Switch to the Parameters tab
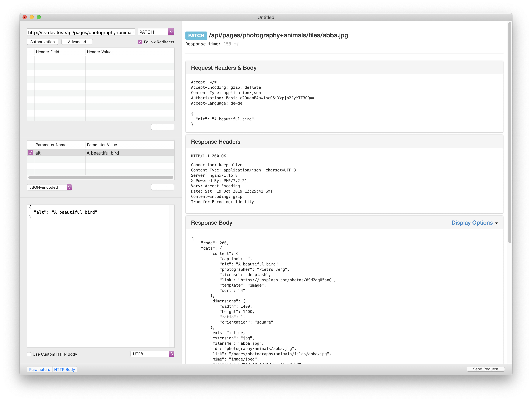Viewport: 532px width, 401px height. [x=40, y=369]
